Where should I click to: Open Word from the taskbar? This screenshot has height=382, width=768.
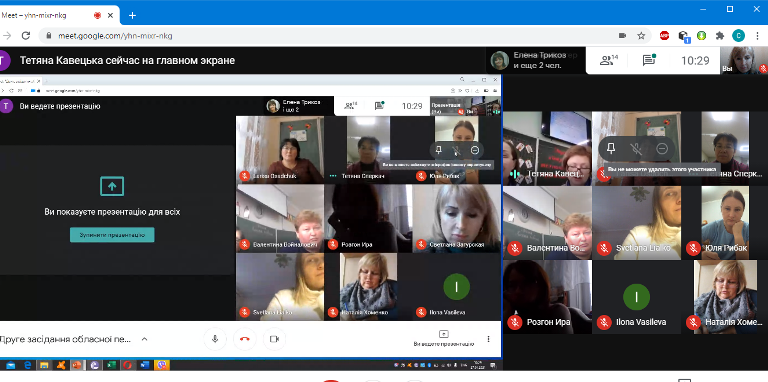(144, 365)
